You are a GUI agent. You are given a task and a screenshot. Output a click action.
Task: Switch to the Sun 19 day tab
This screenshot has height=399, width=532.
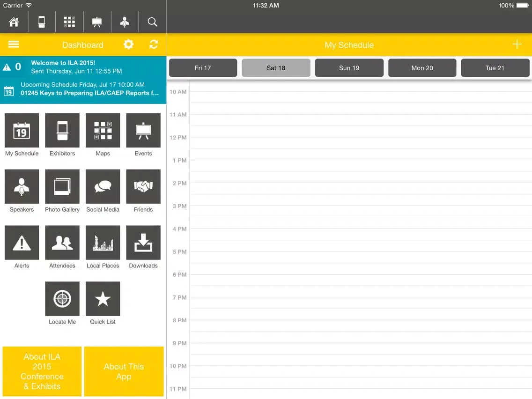pyautogui.click(x=349, y=68)
